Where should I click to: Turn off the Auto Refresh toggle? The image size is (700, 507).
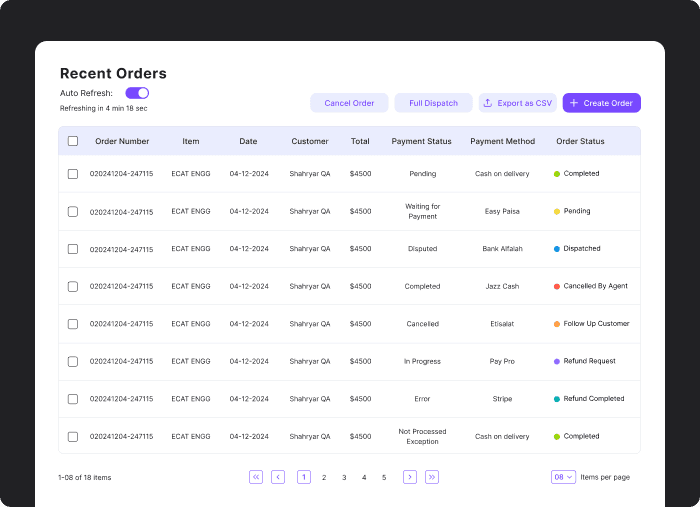tap(137, 93)
